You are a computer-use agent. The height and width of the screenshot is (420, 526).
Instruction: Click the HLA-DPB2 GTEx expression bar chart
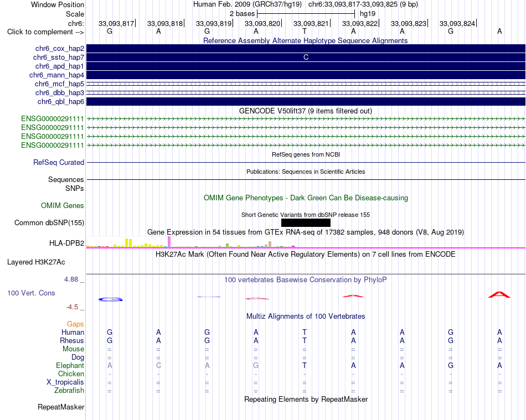(190, 242)
